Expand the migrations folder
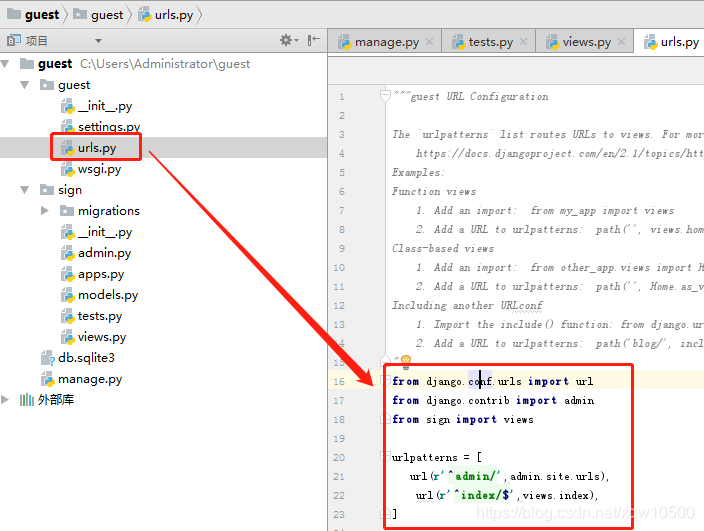The width and height of the screenshot is (704, 531). pos(44,211)
